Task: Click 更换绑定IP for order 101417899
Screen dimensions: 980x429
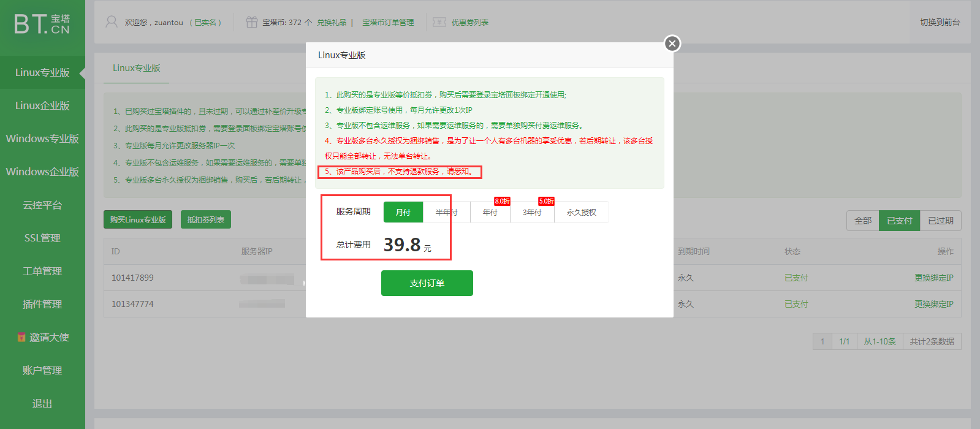Action: point(934,278)
